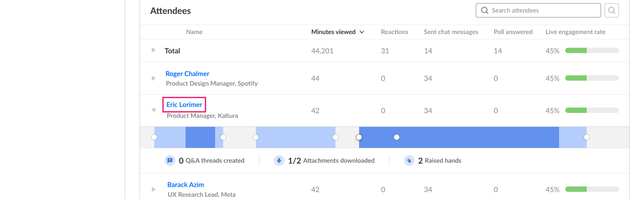Click the Total row engagement progress bar

592,51
